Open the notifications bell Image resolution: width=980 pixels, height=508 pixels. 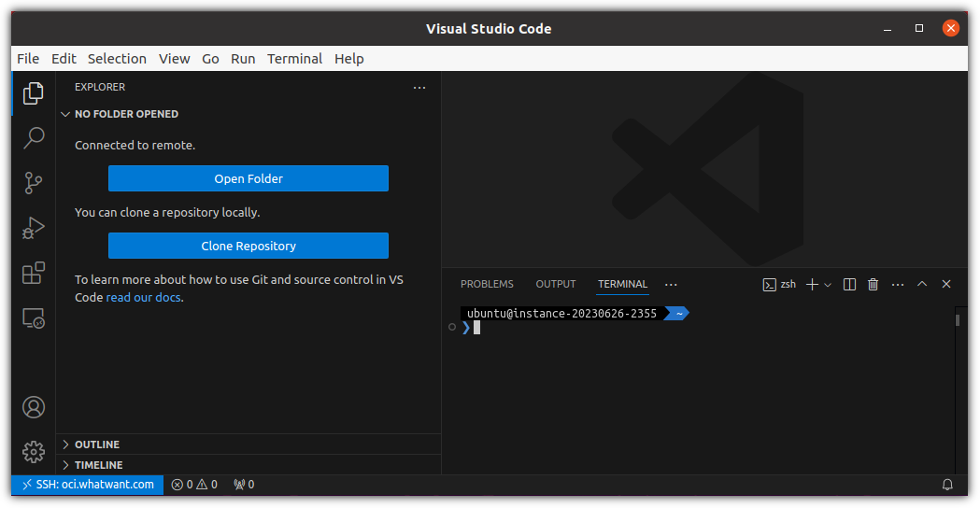click(x=947, y=485)
